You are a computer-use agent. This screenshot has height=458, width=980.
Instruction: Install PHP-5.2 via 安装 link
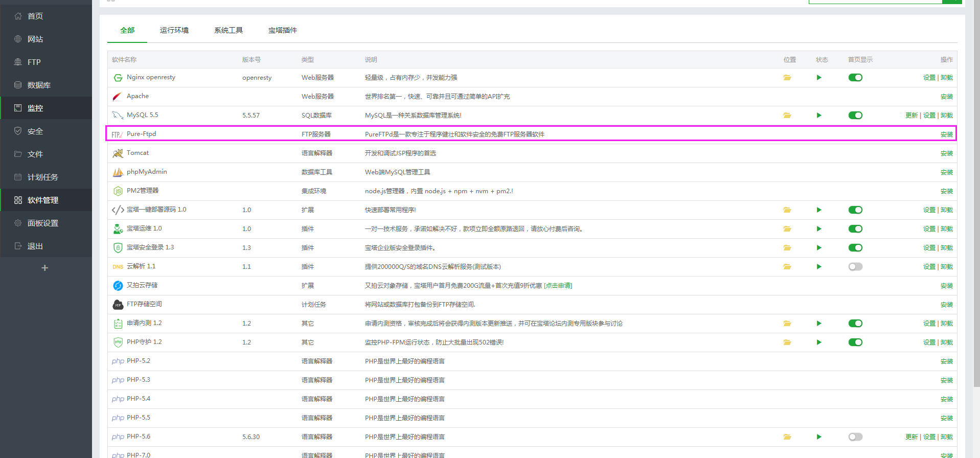coord(947,361)
